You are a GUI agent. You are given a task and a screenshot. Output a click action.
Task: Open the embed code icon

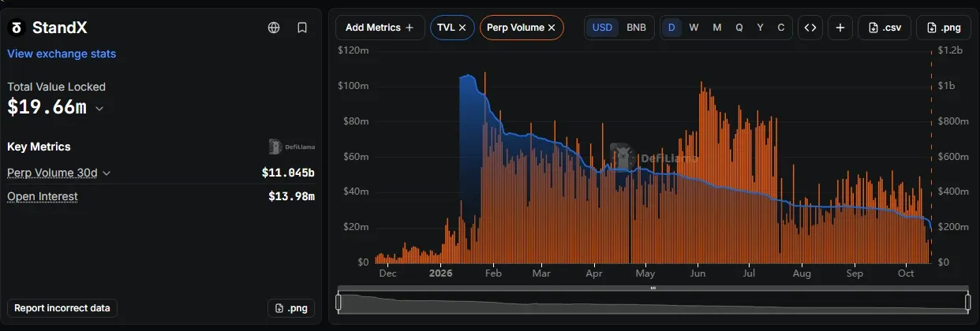point(810,28)
